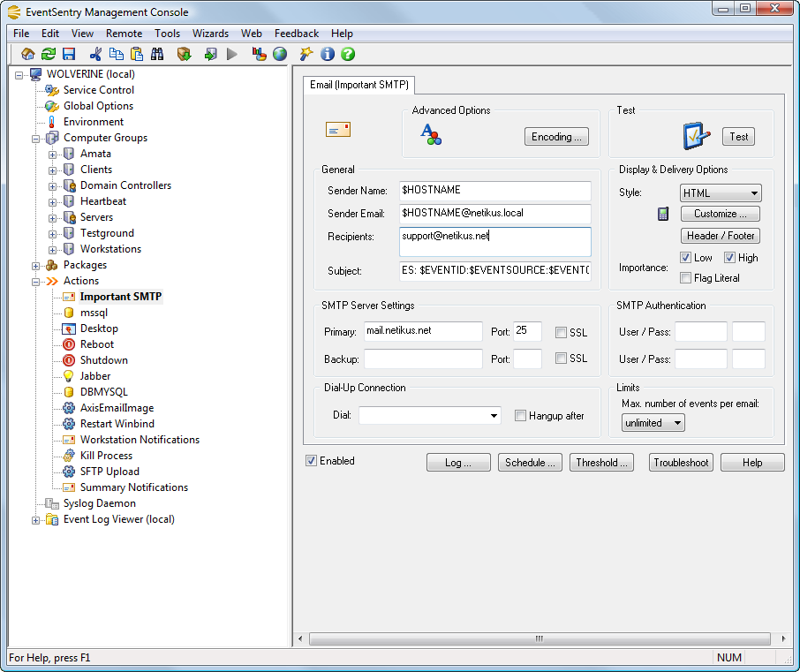Open the Feedback menu
This screenshot has width=800, height=672.
(x=297, y=34)
